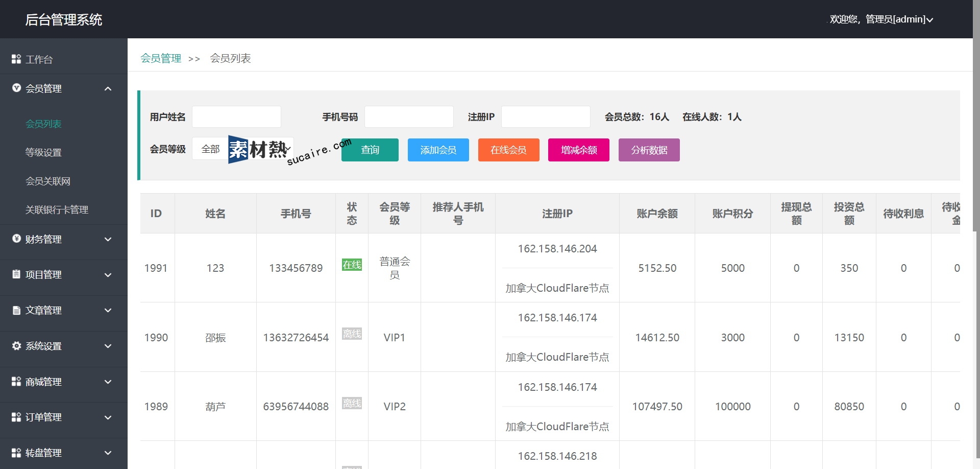Click the 工作台 dashboard icon
The width and height of the screenshot is (980, 469).
pyautogui.click(x=16, y=59)
